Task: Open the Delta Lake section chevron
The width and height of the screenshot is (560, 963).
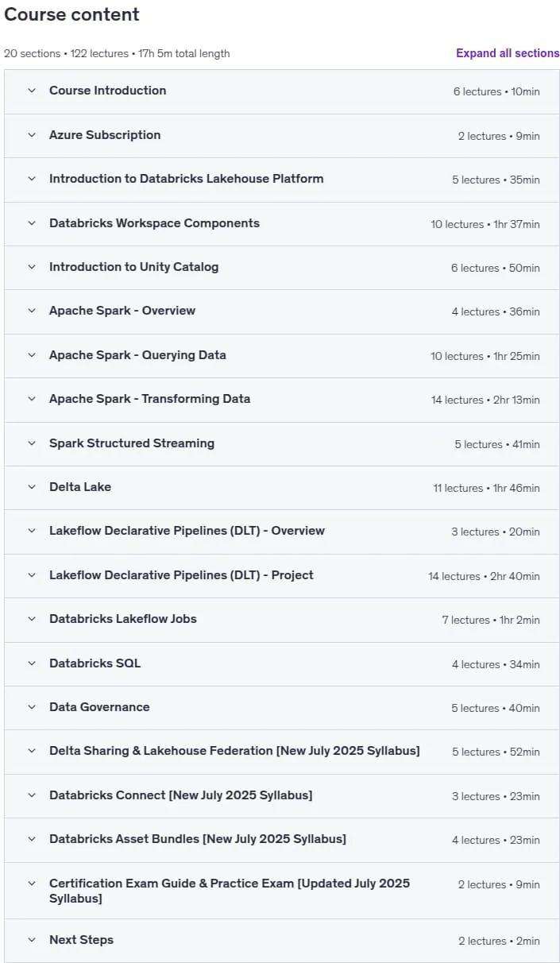Action: tap(32, 487)
